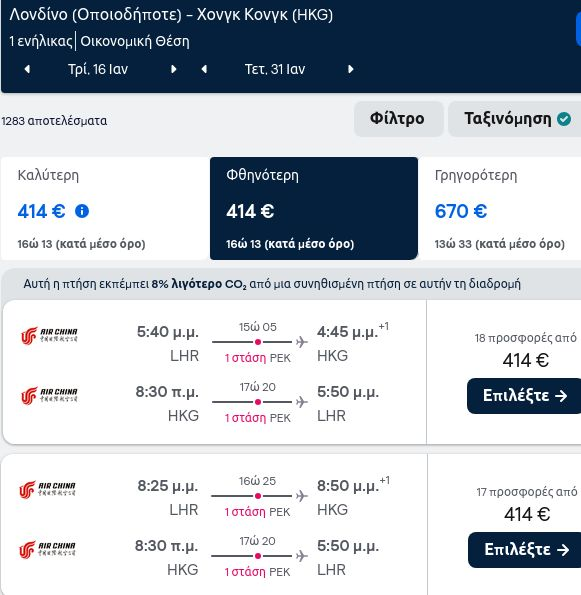Select the Καλύτερη results tab
Viewport: 581px width, 595px height.
(105, 208)
